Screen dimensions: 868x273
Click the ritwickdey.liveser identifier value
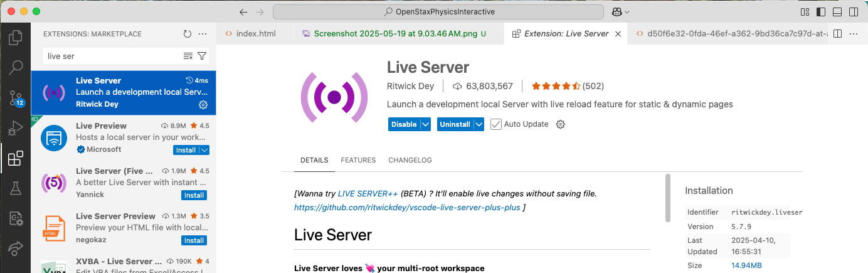pyautogui.click(x=767, y=212)
